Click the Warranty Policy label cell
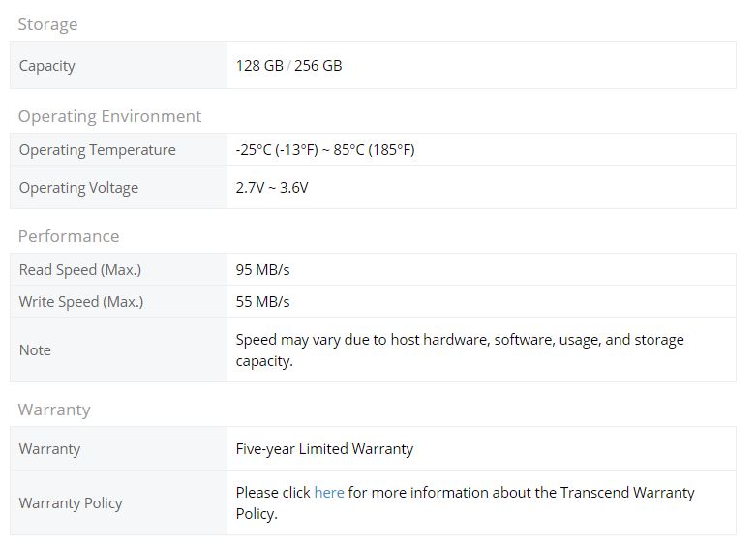Viewport: 756px width, 547px height. [119, 502]
